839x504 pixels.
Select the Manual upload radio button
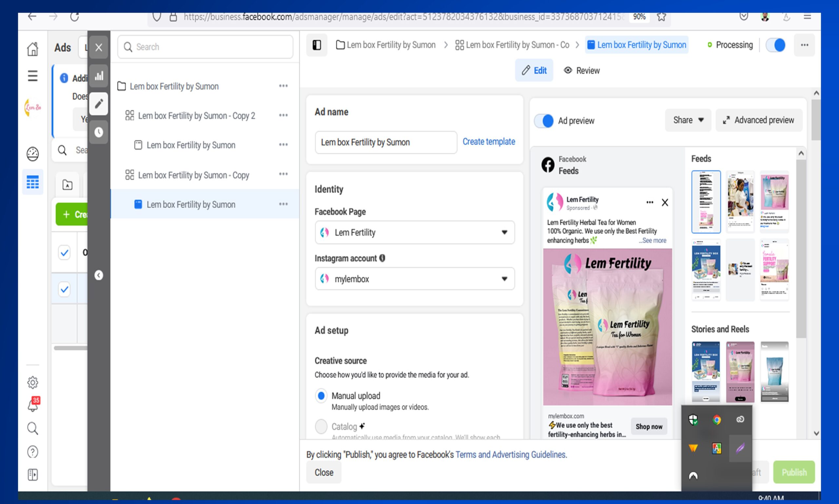[321, 396]
